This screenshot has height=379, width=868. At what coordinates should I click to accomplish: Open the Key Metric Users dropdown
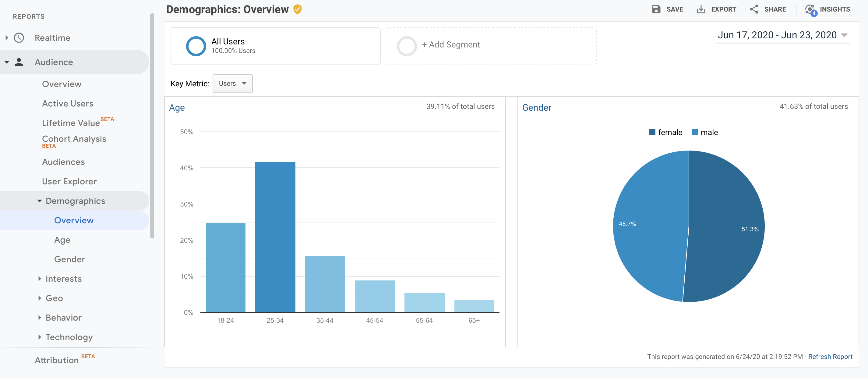click(x=232, y=83)
